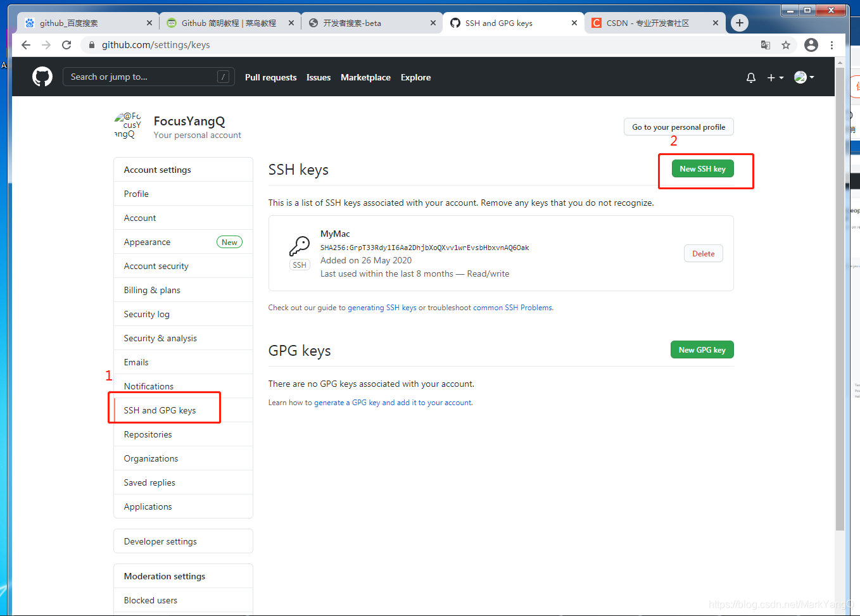Click Go to your personal profile
This screenshot has width=860, height=616.
(679, 127)
